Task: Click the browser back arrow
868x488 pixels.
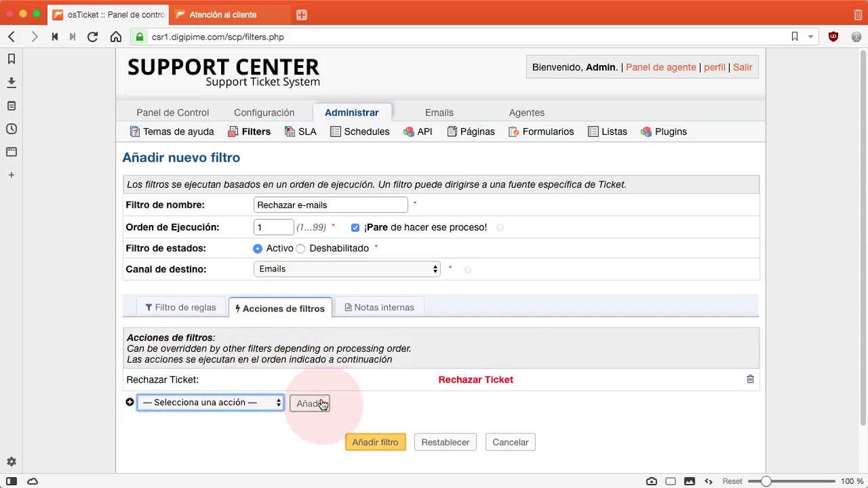Action: coord(12,37)
